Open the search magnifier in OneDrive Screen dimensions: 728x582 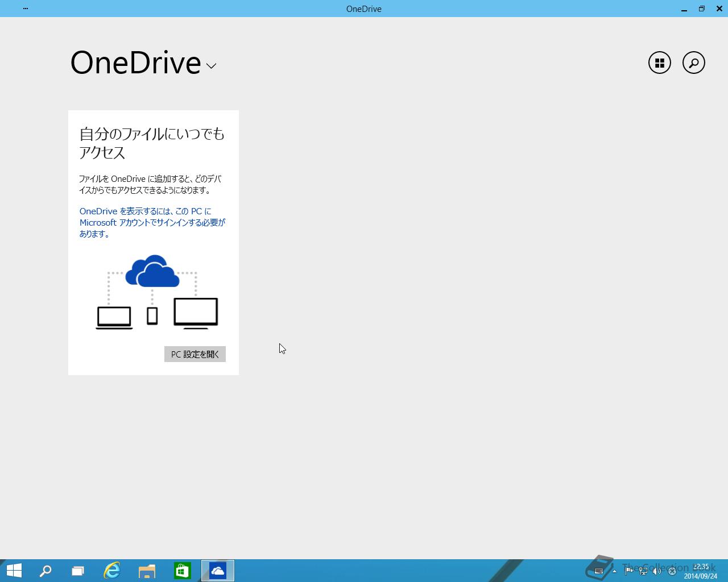click(694, 63)
